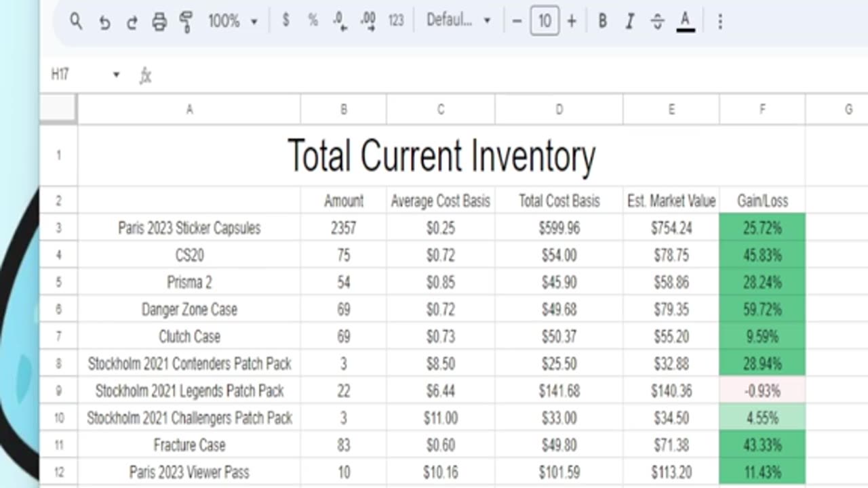Select the Fracture Case cell
Viewport: 868px width, 488px height.
coord(189,445)
